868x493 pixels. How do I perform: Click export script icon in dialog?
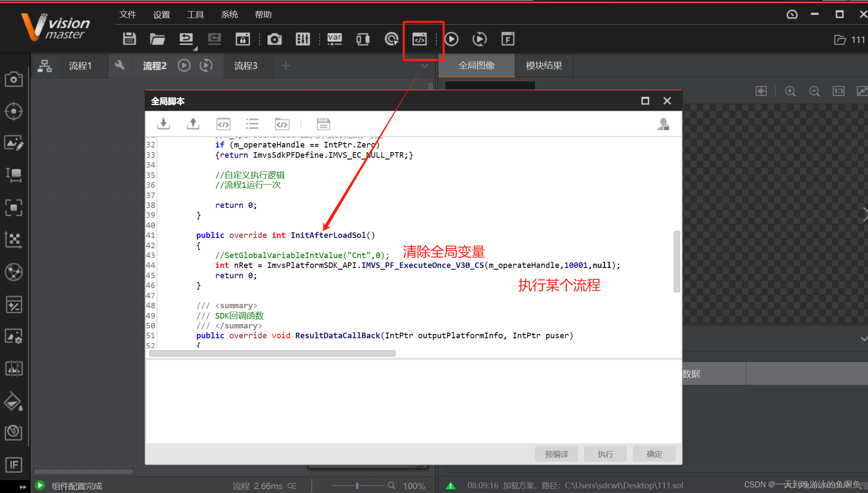[x=193, y=124]
